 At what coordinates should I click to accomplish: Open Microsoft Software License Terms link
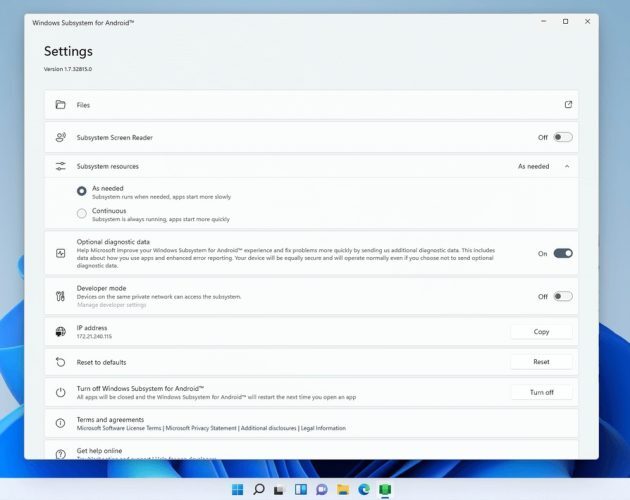pos(119,428)
